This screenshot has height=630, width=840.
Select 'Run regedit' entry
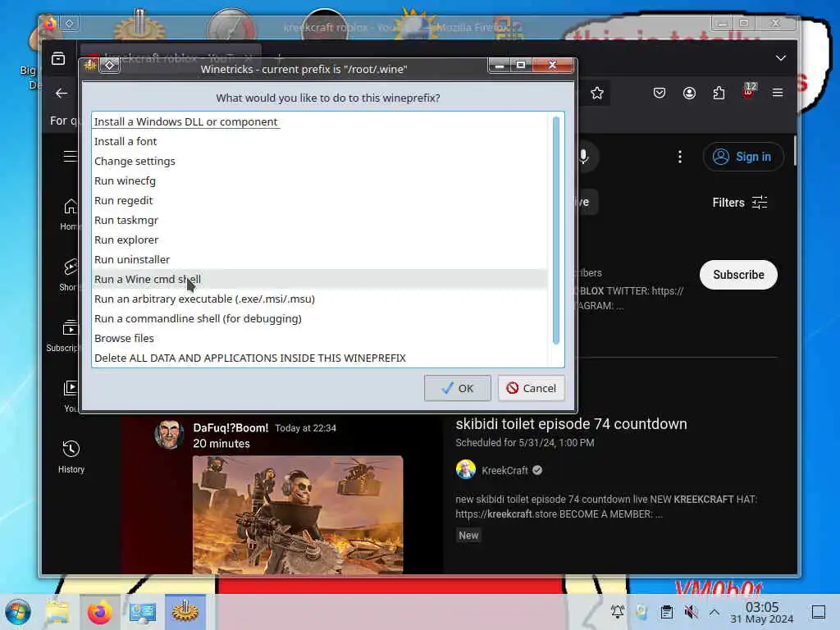(x=320, y=200)
